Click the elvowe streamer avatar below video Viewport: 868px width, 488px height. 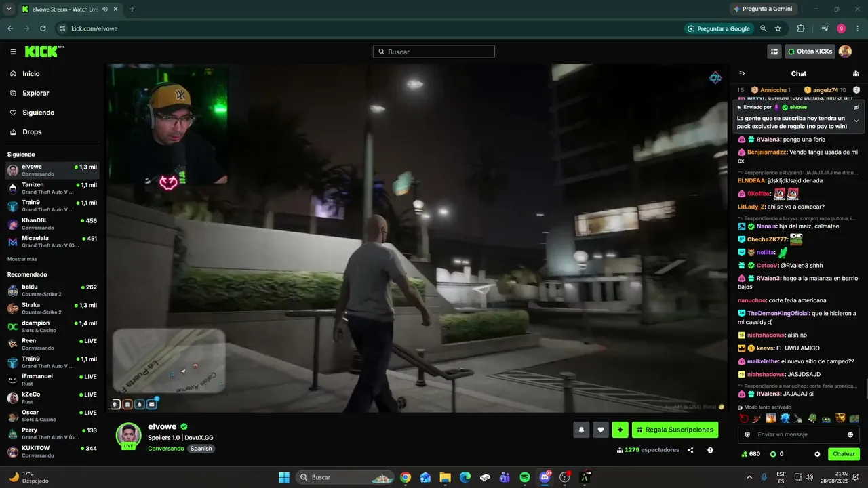click(128, 435)
